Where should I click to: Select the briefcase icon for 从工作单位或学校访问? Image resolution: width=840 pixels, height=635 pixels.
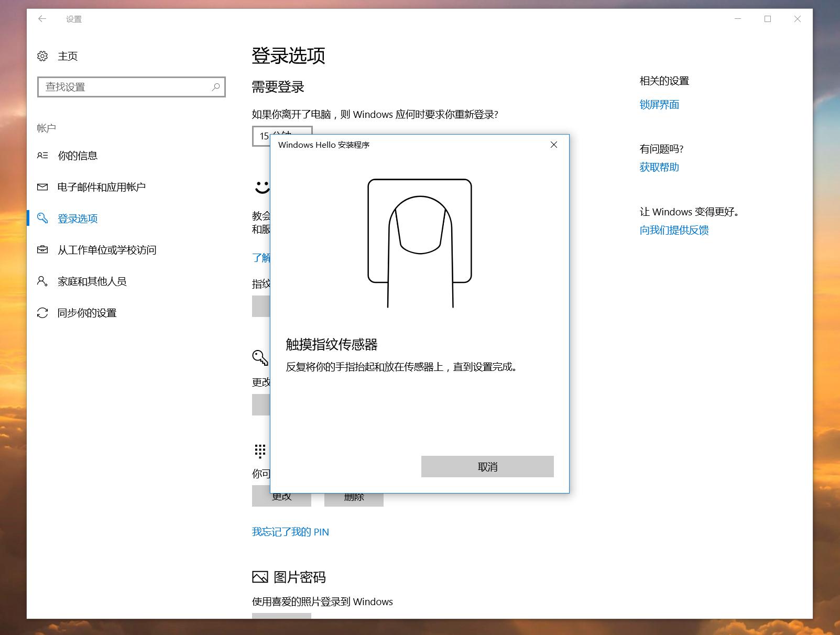(42, 250)
